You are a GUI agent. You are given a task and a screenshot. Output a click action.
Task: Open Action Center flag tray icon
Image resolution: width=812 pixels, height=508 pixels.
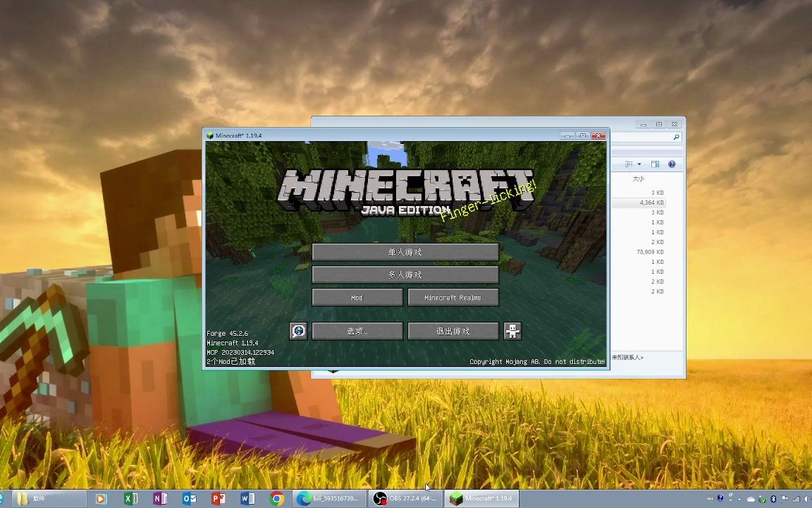[x=785, y=498]
